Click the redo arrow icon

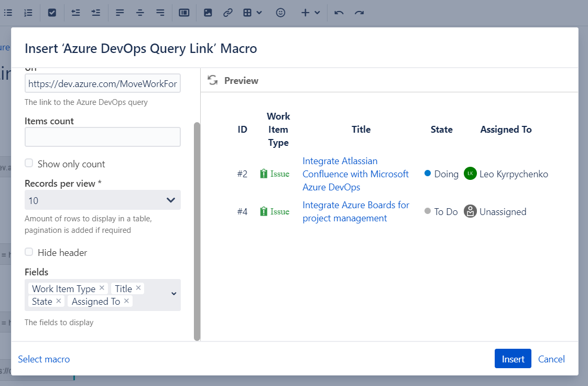click(359, 13)
